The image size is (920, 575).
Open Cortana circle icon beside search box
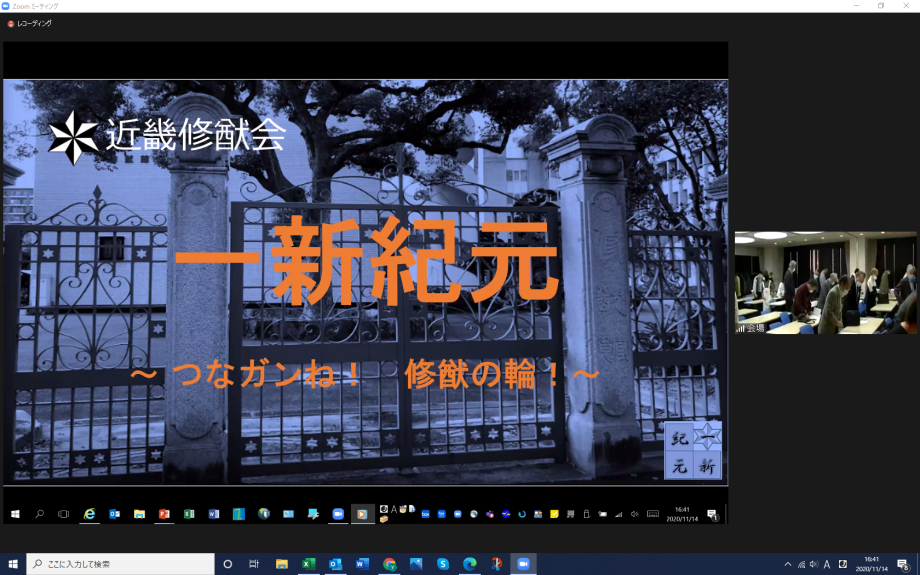(x=228, y=564)
